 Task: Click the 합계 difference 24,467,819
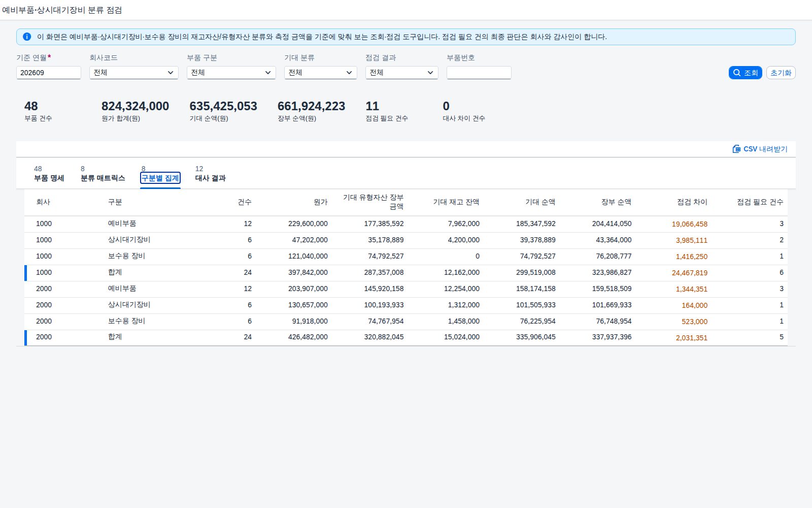690,273
